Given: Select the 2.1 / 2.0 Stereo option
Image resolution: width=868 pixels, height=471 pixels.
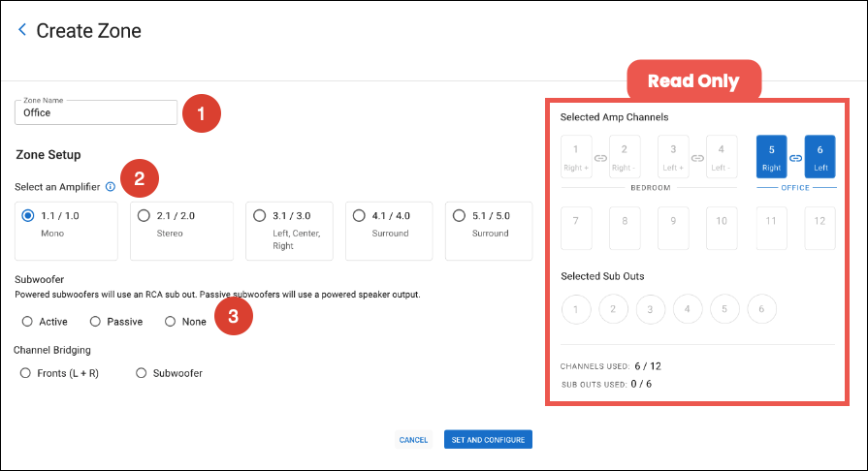Looking at the screenshot, I should click(x=145, y=215).
